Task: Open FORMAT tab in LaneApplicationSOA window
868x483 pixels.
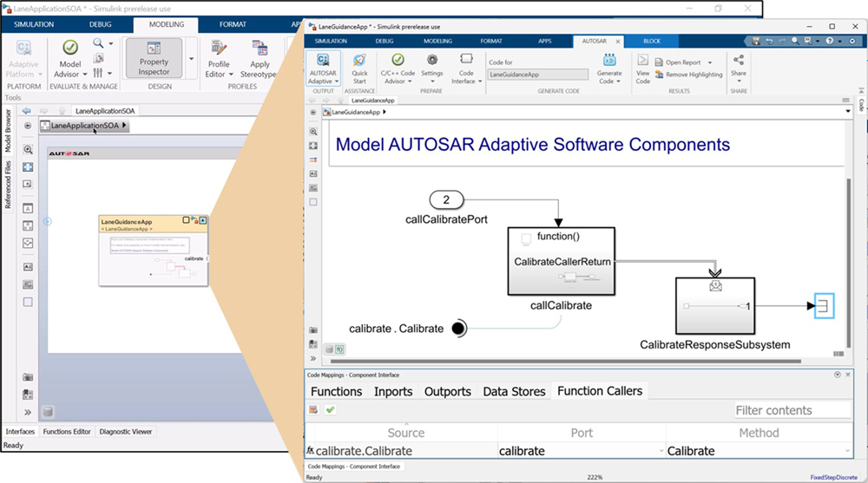Action: point(233,24)
